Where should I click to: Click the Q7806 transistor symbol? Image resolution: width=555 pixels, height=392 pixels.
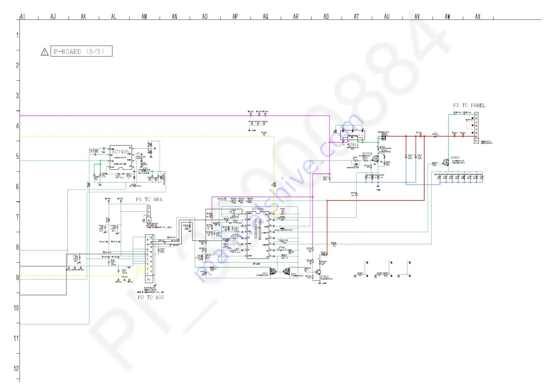click(x=319, y=272)
